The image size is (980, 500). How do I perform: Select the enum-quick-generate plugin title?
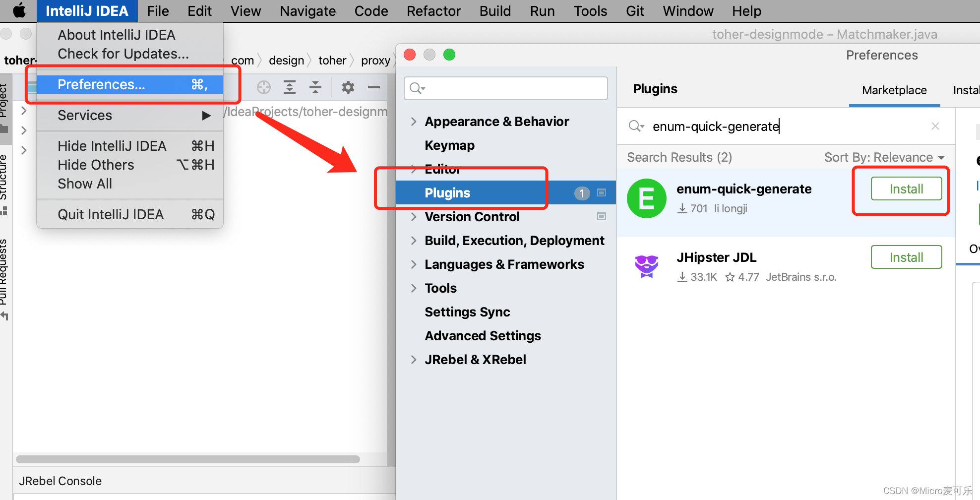[744, 189]
